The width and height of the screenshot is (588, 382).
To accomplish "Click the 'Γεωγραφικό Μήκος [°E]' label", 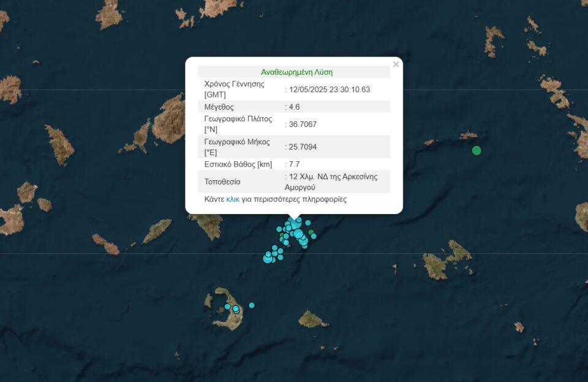I will click(237, 147).
